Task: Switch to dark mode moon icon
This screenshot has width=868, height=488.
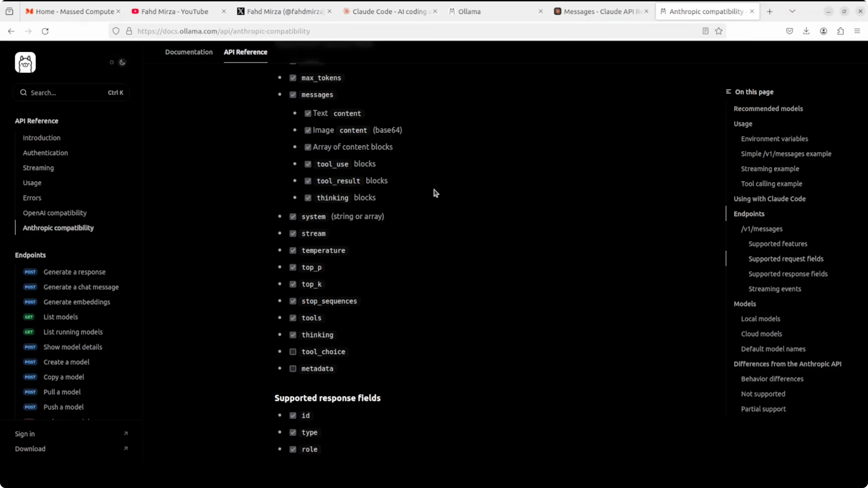Action: tap(122, 62)
